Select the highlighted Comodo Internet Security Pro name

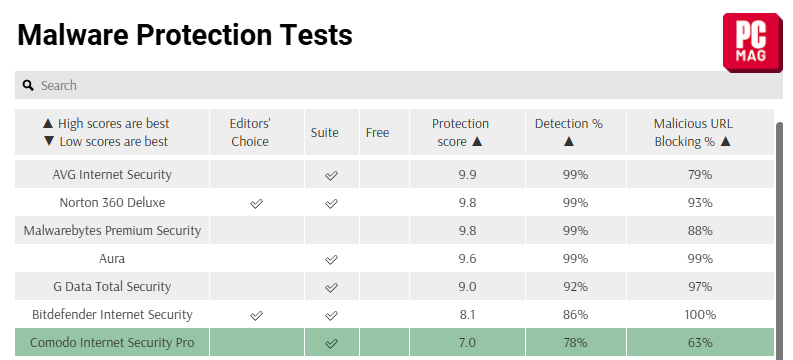112,342
